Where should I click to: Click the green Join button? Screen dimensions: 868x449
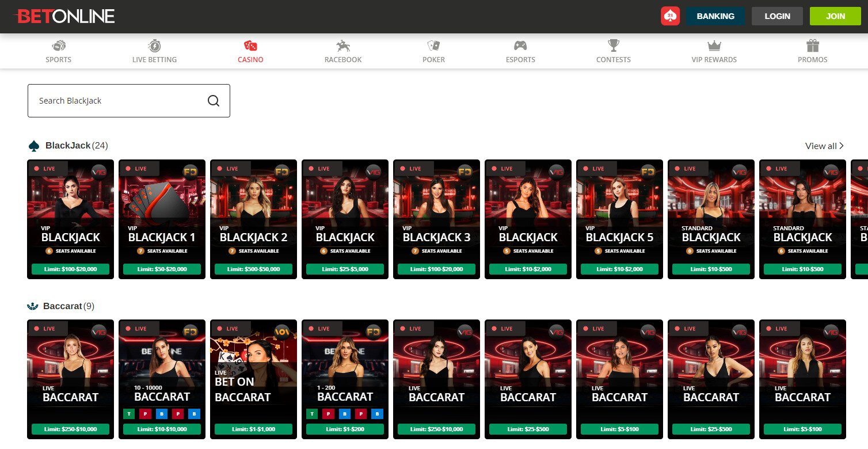pos(835,16)
